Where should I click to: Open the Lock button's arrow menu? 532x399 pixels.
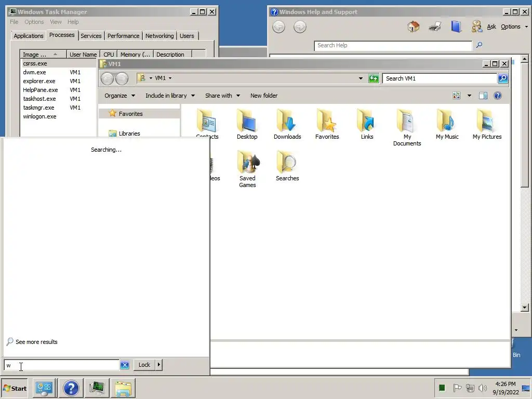click(159, 365)
